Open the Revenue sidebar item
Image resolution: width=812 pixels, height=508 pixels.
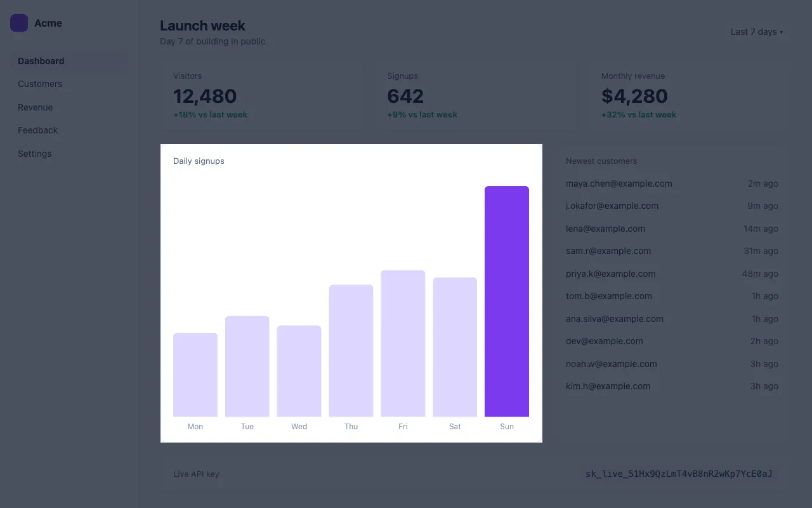(x=70, y=107)
